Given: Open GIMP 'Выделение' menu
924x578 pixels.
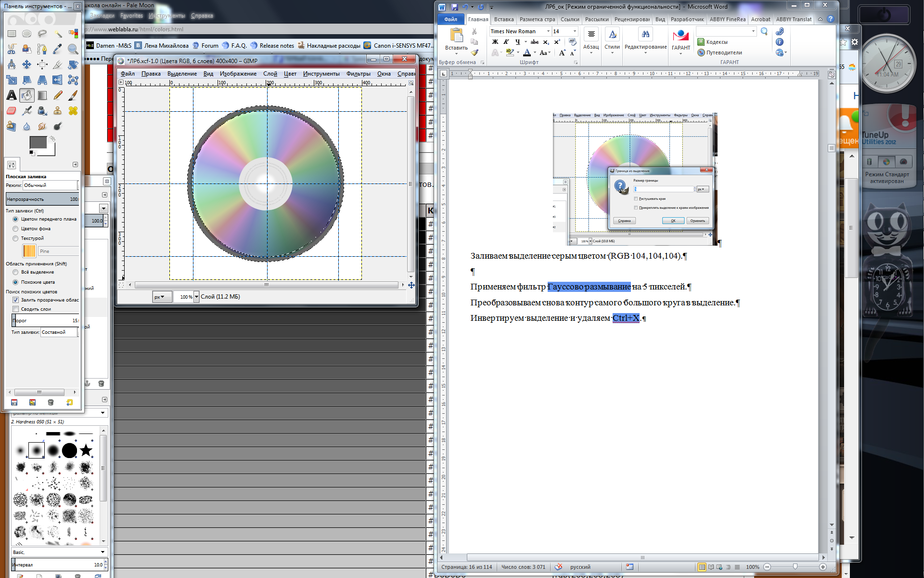Looking at the screenshot, I should 182,74.
